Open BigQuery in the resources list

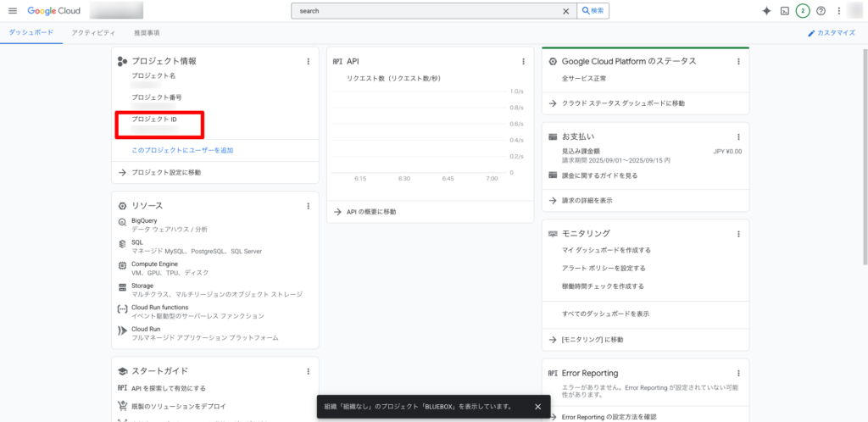pyautogui.click(x=144, y=220)
